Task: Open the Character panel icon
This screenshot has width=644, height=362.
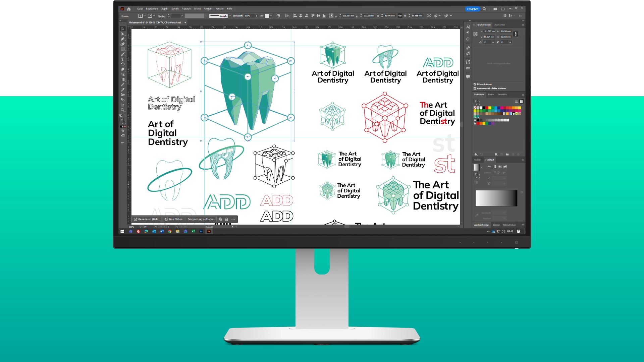Action: (x=468, y=27)
